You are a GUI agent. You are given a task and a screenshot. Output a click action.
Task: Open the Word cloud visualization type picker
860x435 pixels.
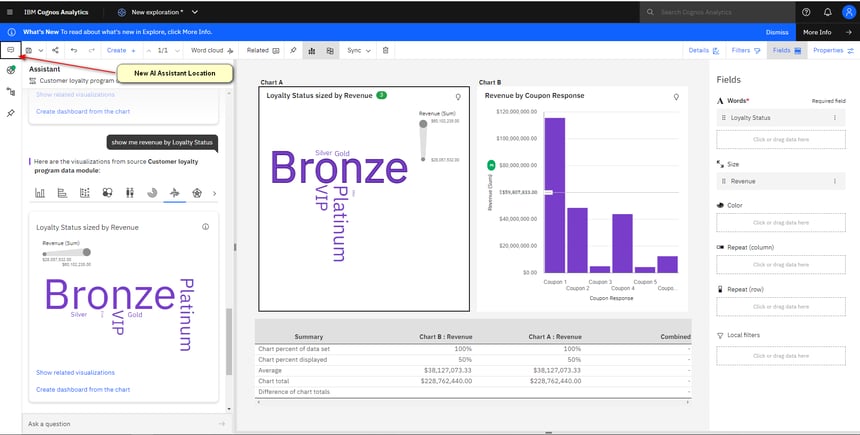point(212,50)
